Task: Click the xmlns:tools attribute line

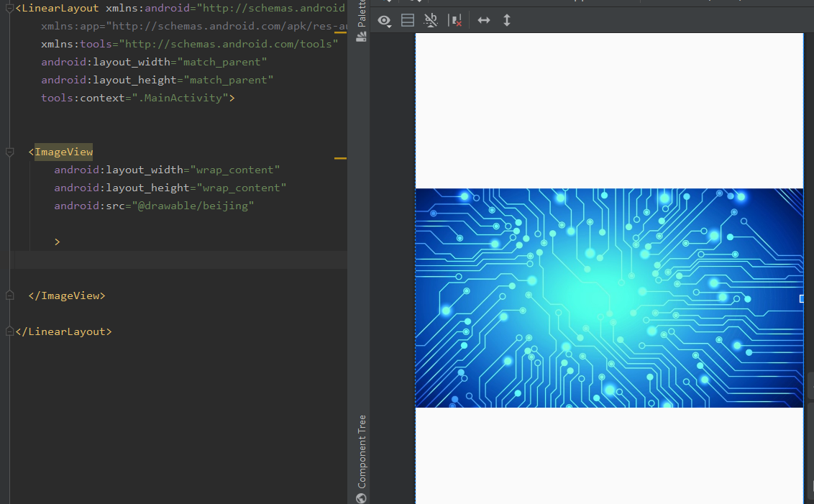Action: [190, 44]
